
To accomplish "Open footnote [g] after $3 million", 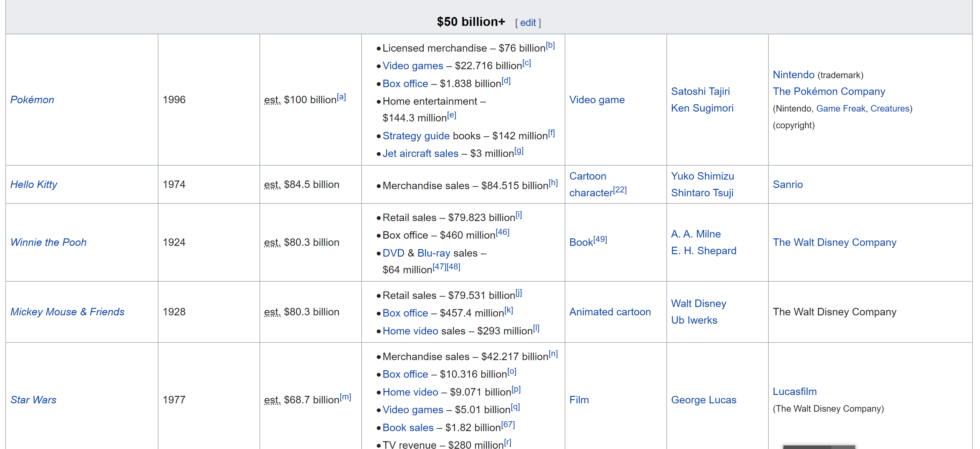I will pos(519,151).
